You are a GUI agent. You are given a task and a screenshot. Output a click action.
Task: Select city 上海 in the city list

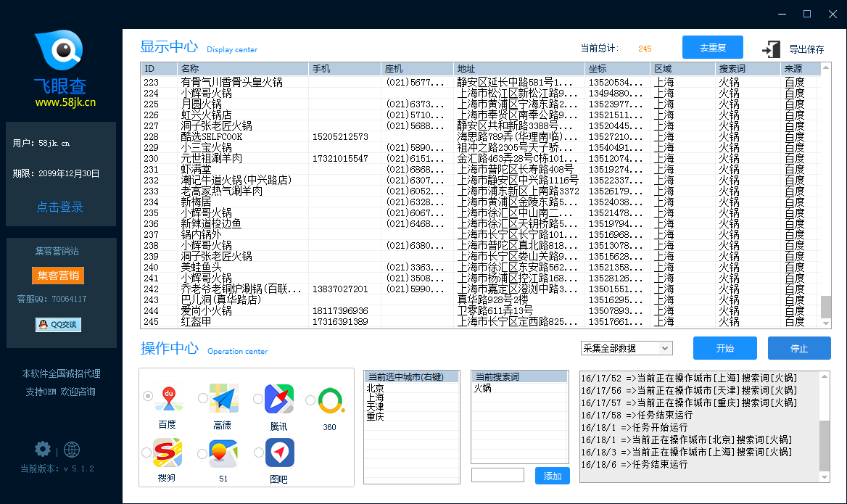click(376, 397)
